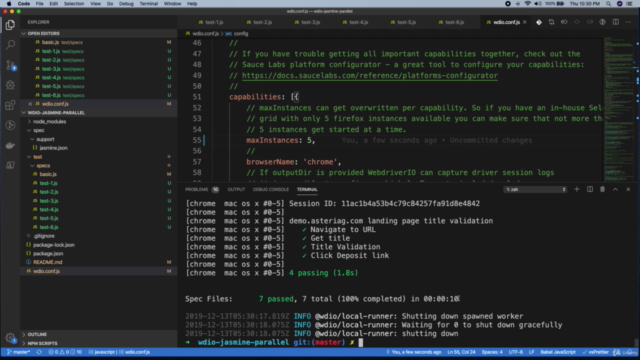This screenshot has height=360, width=640.
Task: Open editor More Actions ellipsis
Action: click(629, 22)
